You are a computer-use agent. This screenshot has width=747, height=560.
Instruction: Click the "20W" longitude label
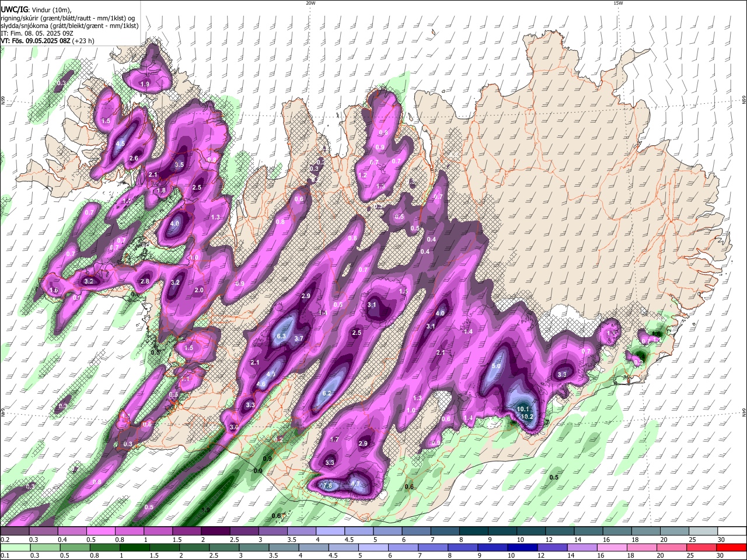310,3
